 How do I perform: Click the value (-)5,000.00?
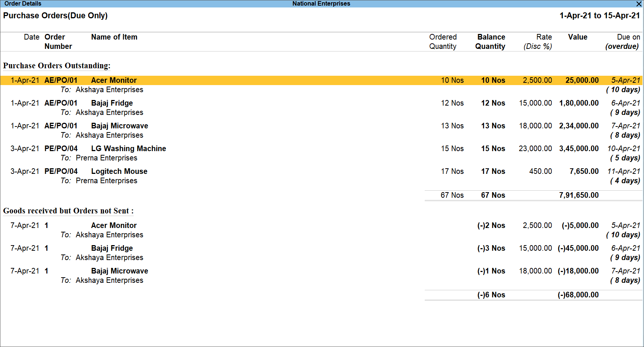[580, 225]
